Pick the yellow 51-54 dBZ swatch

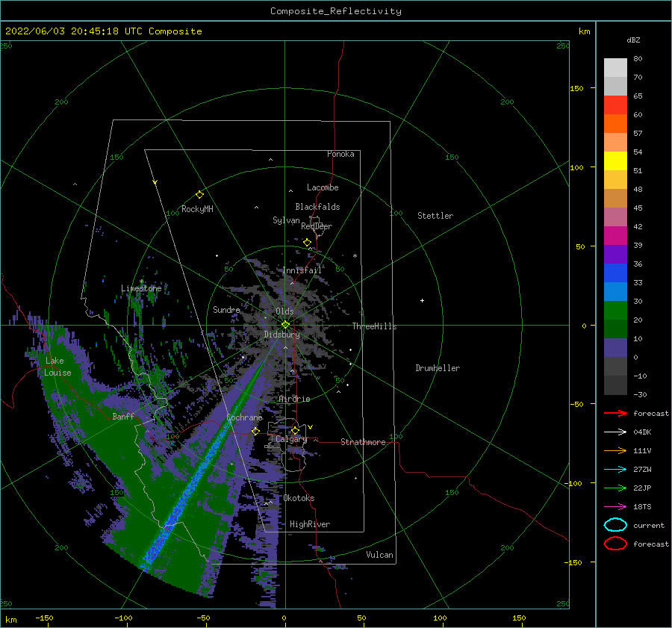615,161
